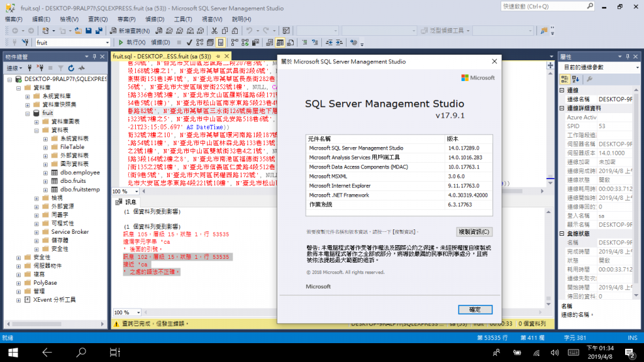The height and width of the screenshot is (362, 644).
Task: Click the Copy icon next to Cut
Action: (225, 31)
